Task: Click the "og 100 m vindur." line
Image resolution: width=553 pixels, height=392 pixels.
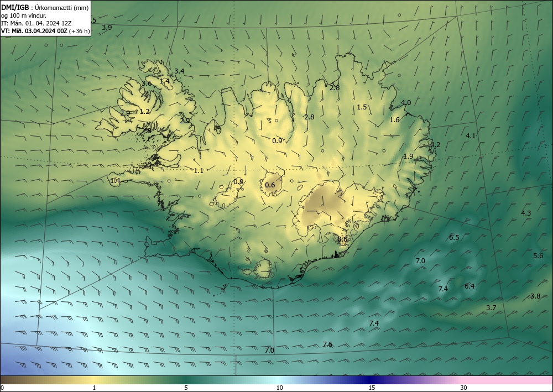Action: click(x=24, y=15)
